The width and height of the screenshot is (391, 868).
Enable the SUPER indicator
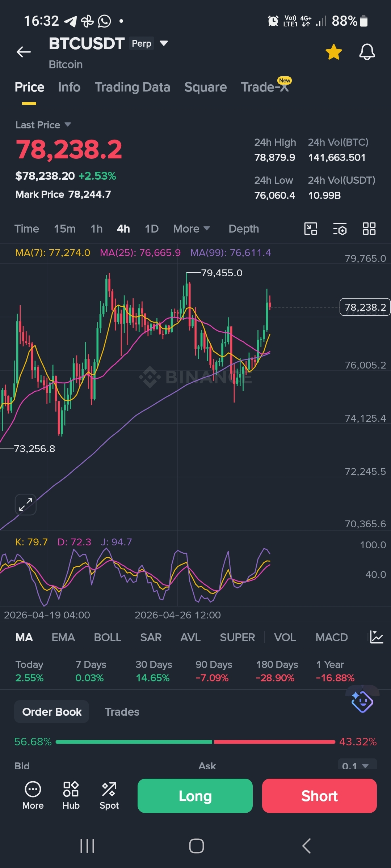[x=237, y=637]
